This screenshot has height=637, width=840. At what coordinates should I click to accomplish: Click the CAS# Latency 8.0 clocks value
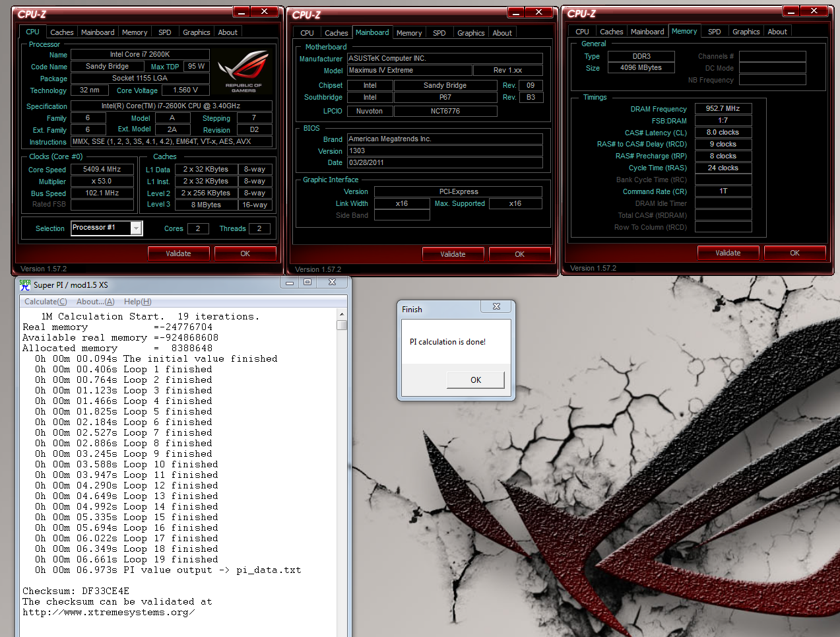pos(723,133)
